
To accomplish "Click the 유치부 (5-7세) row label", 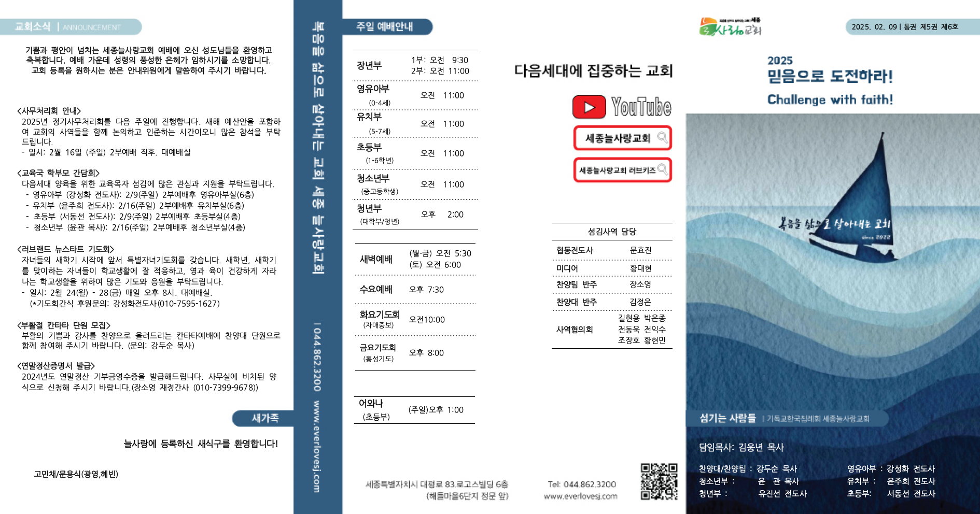I will point(373,123).
